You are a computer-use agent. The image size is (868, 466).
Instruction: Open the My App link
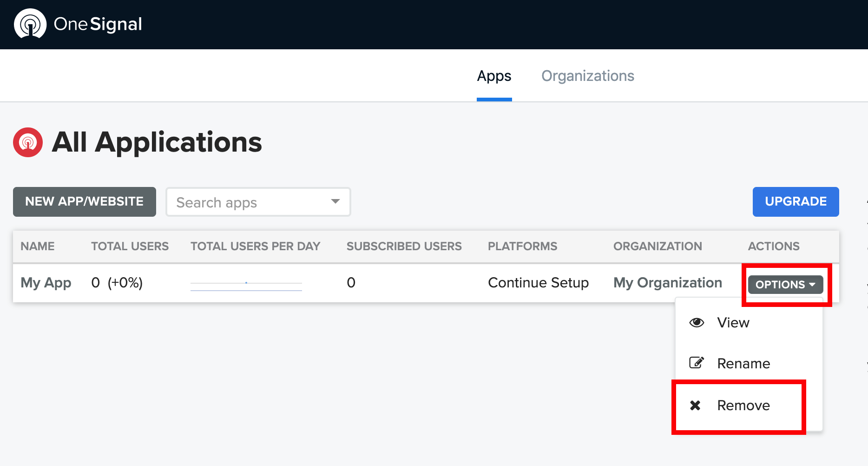point(46,283)
